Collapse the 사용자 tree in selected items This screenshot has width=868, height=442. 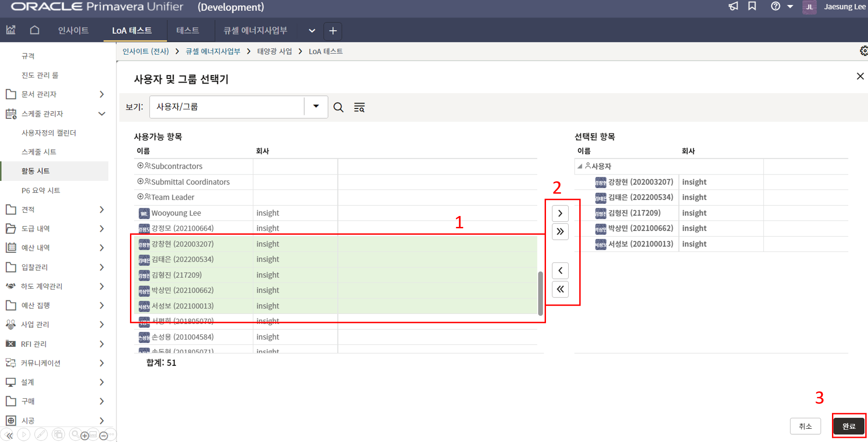[x=580, y=166]
